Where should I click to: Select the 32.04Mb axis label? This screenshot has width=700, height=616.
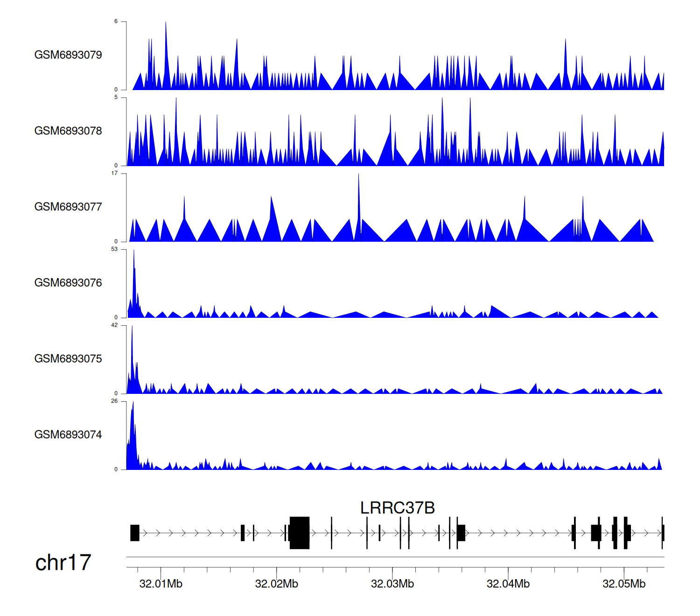point(508,584)
